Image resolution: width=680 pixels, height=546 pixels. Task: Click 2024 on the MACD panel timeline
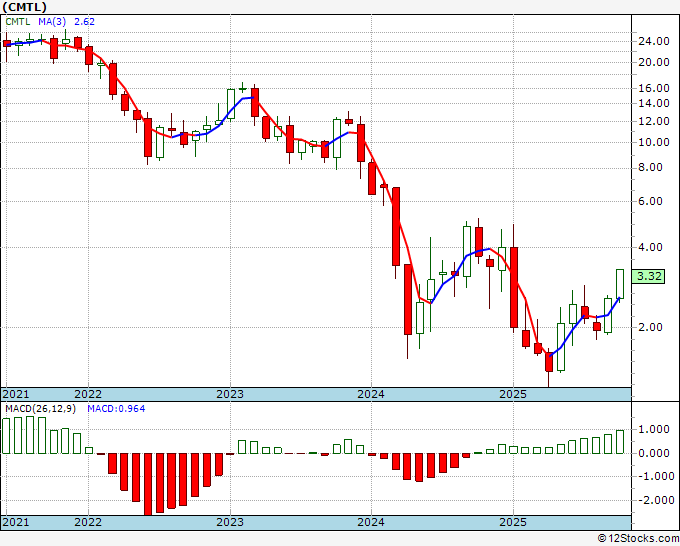[x=371, y=522]
